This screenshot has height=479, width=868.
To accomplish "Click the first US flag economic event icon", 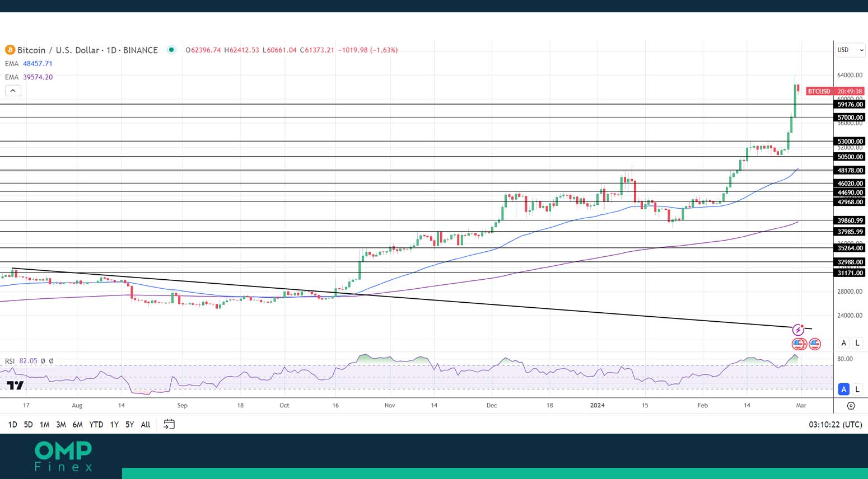I will click(799, 344).
